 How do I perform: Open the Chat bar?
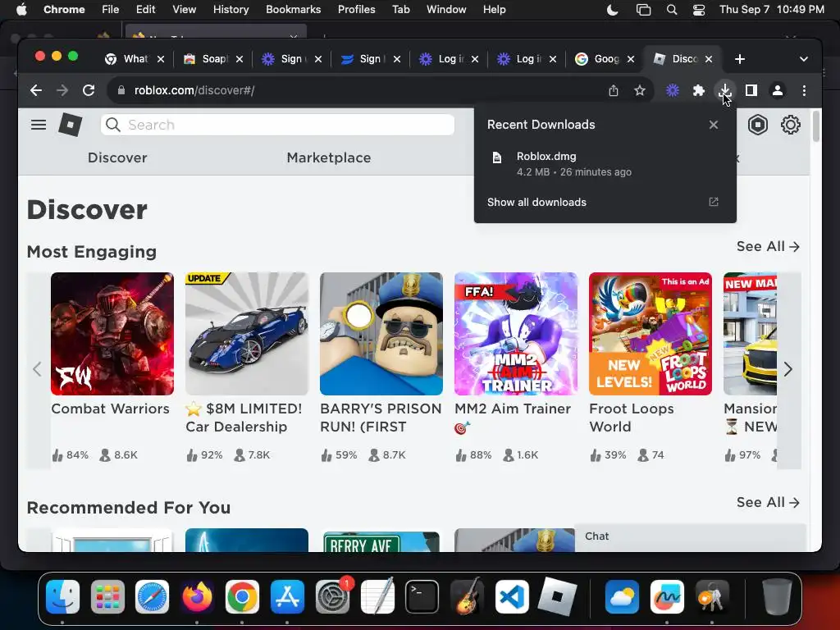[690, 536]
